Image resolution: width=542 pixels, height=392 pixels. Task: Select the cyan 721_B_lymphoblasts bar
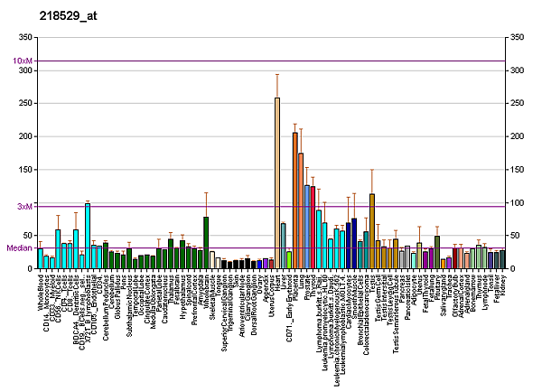tap(88, 236)
